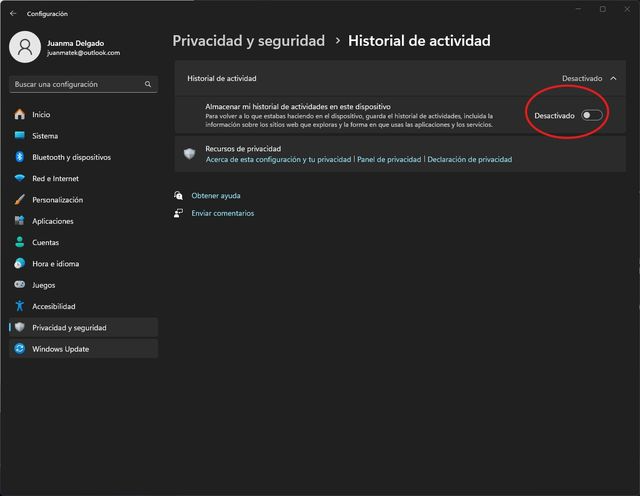Click the Windows Update sync icon

[x=19, y=349]
